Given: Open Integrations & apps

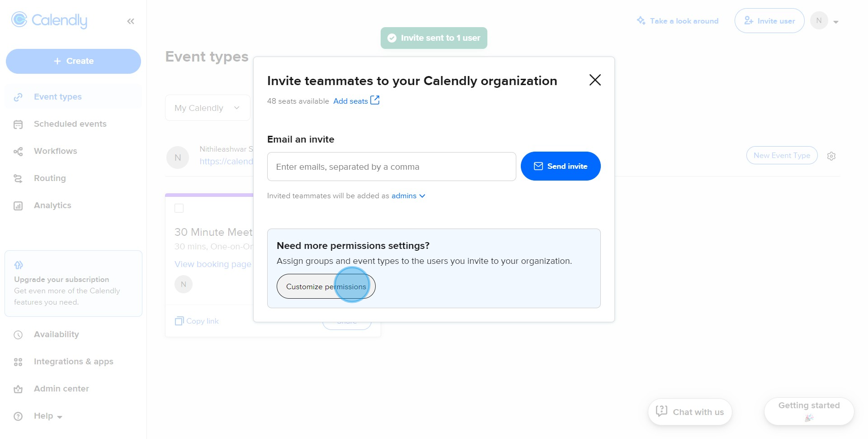Looking at the screenshot, I should pyautogui.click(x=73, y=362).
